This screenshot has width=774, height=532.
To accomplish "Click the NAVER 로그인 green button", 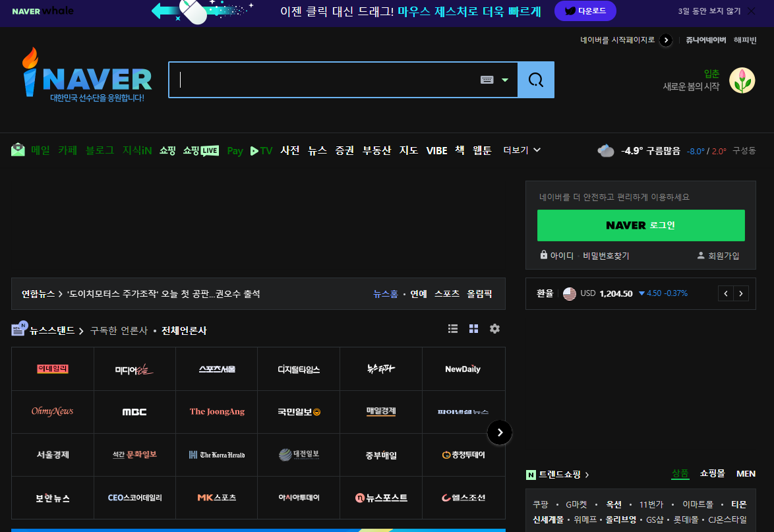I will click(641, 225).
